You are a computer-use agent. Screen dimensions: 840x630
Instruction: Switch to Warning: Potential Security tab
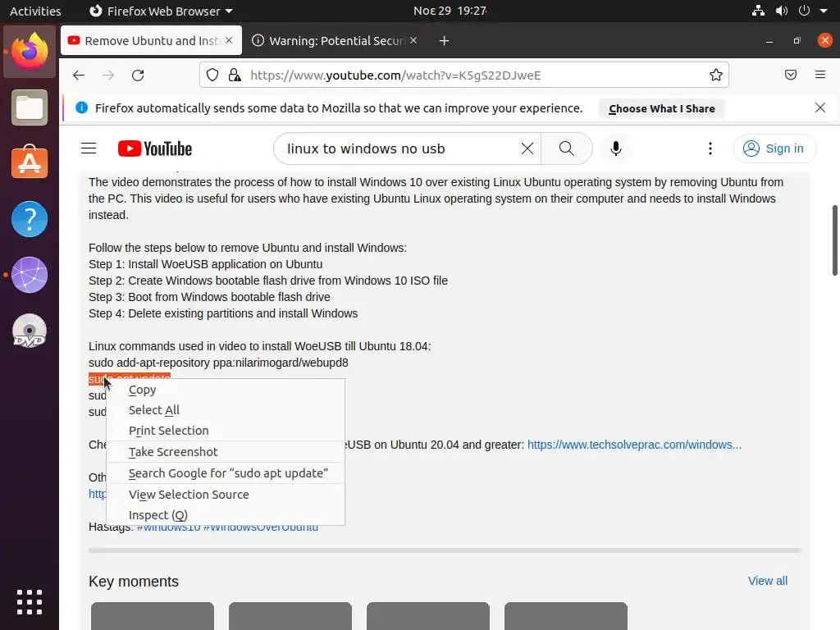point(336,41)
